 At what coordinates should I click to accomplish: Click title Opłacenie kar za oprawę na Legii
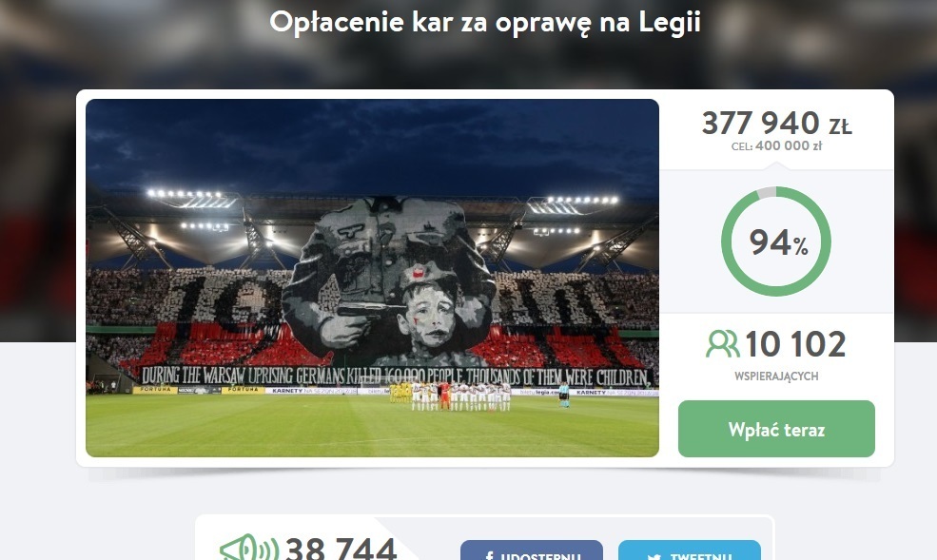pos(484,23)
